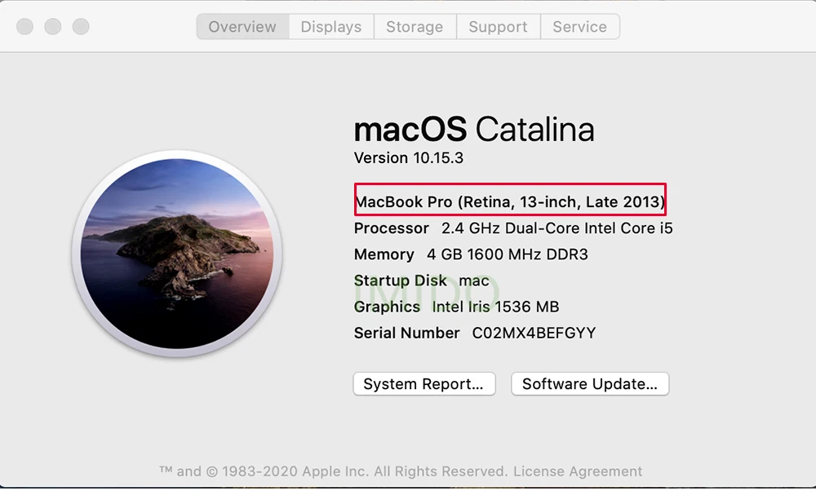Click Version 10.15.3 to reveal build number
Screen dimensions: 816x504
[409, 158]
